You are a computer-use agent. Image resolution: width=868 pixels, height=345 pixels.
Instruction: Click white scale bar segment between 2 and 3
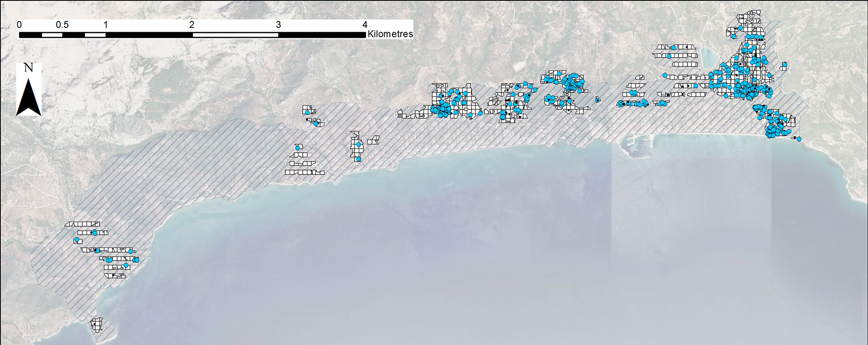[235, 35]
